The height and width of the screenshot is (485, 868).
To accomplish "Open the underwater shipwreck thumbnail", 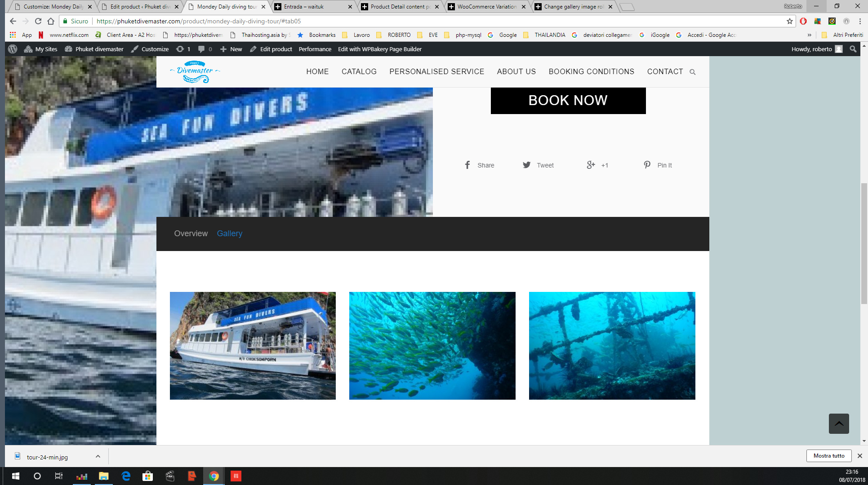I will (612, 346).
